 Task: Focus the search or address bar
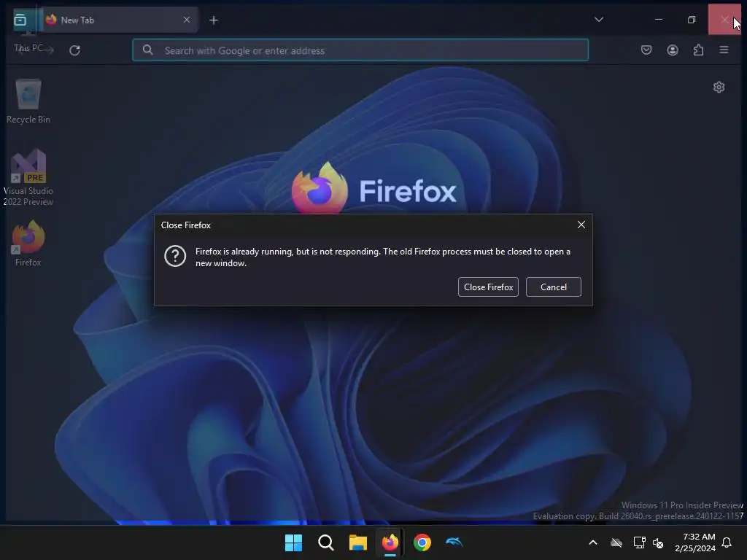[x=360, y=50]
